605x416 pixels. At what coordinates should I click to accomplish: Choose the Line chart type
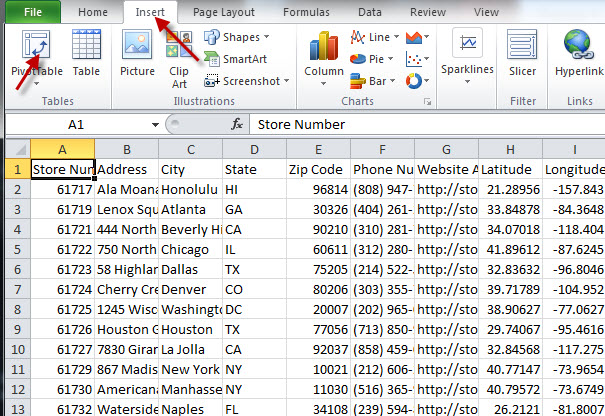coord(374,37)
